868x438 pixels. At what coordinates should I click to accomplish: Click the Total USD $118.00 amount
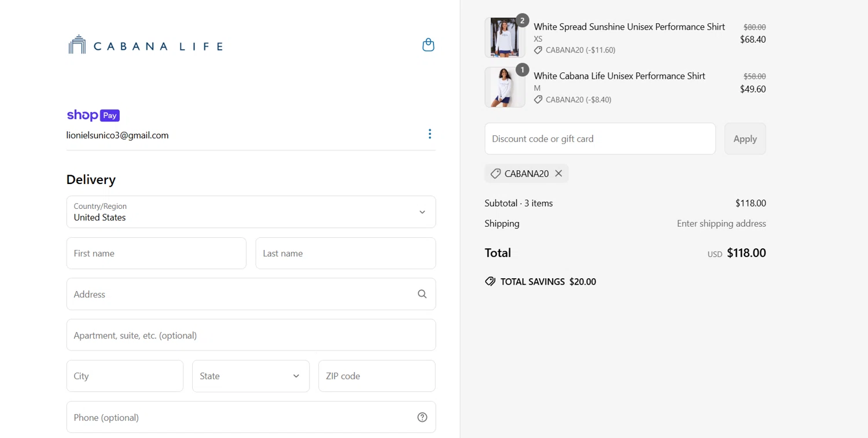point(737,253)
